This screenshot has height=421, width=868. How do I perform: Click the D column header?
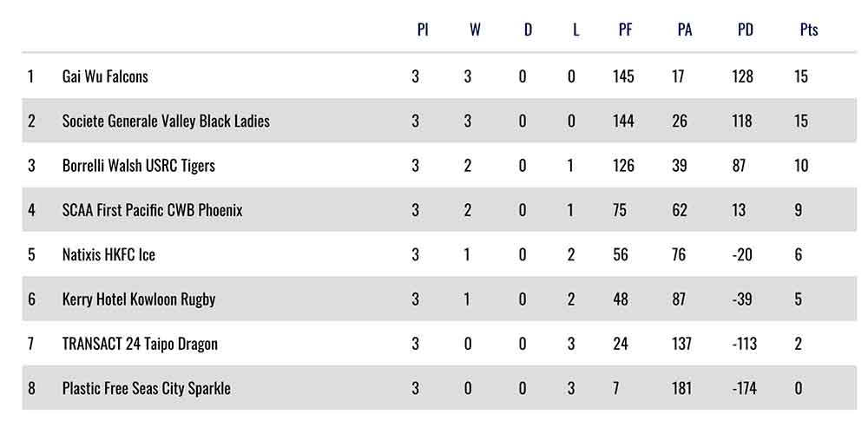[528, 30]
